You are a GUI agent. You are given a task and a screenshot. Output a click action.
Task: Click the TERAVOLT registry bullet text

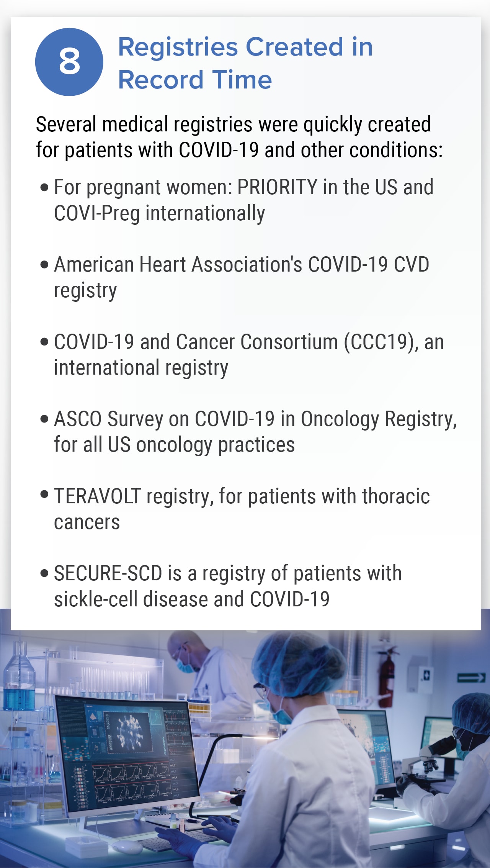click(x=242, y=509)
